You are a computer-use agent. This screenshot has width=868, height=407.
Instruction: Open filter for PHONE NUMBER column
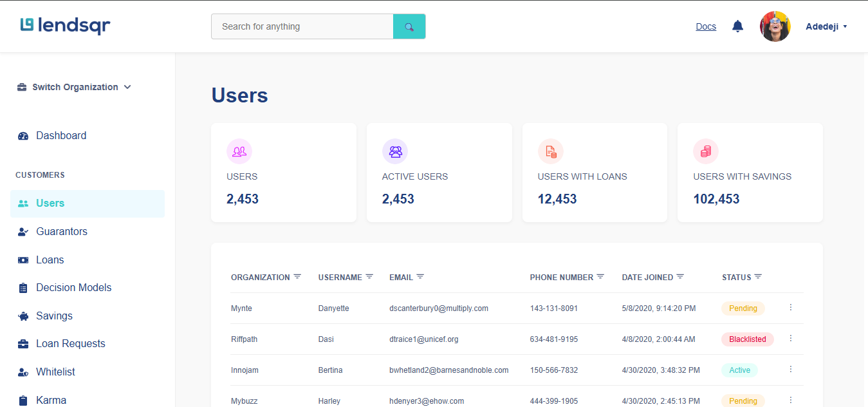(x=600, y=277)
